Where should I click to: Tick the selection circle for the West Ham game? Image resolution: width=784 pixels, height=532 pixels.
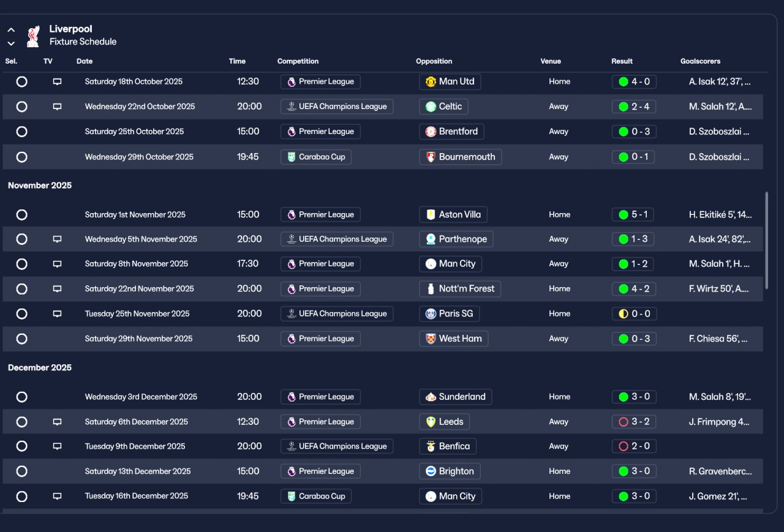tap(22, 339)
